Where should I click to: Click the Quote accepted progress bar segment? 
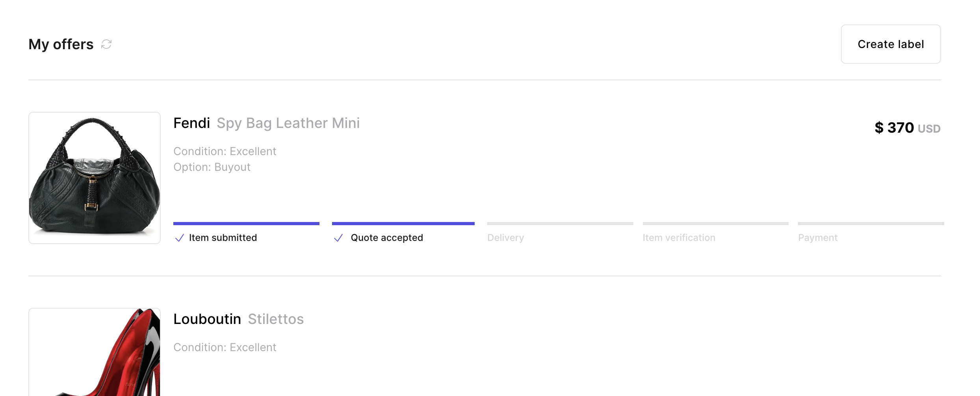pos(403,224)
